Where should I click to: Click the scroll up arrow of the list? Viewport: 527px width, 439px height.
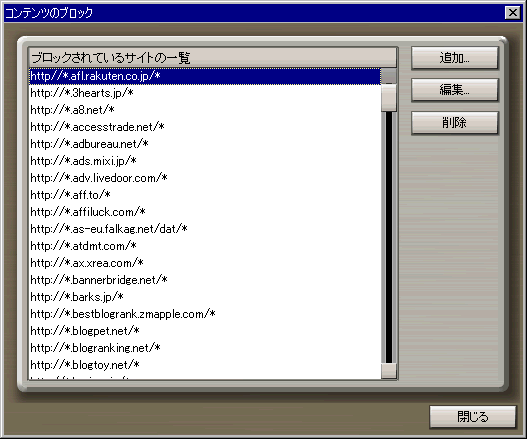pos(389,76)
